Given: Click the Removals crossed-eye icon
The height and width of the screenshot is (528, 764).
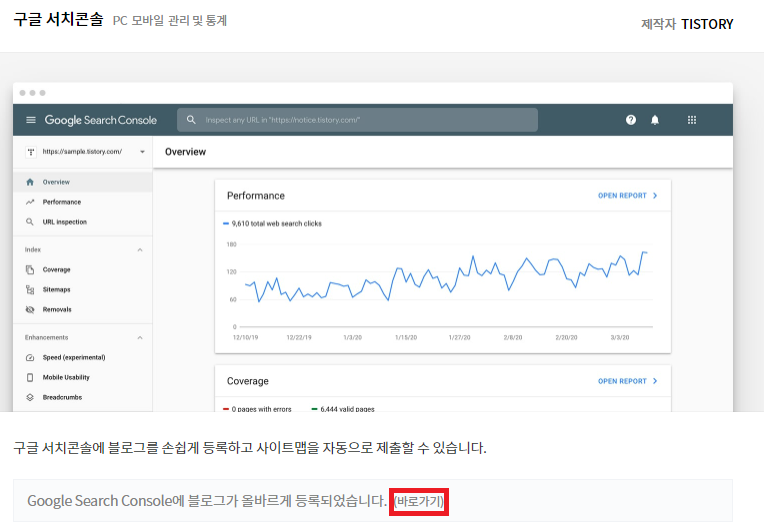Looking at the screenshot, I should click(x=30, y=309).
